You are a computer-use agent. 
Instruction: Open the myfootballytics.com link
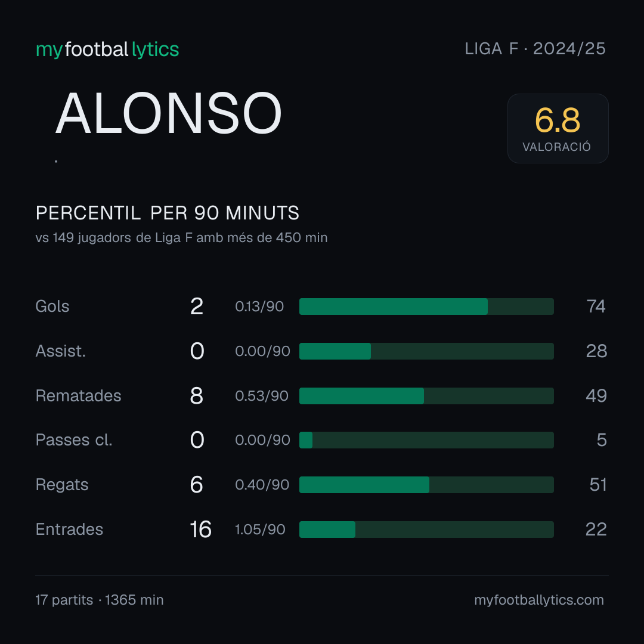tap(539, 600)
